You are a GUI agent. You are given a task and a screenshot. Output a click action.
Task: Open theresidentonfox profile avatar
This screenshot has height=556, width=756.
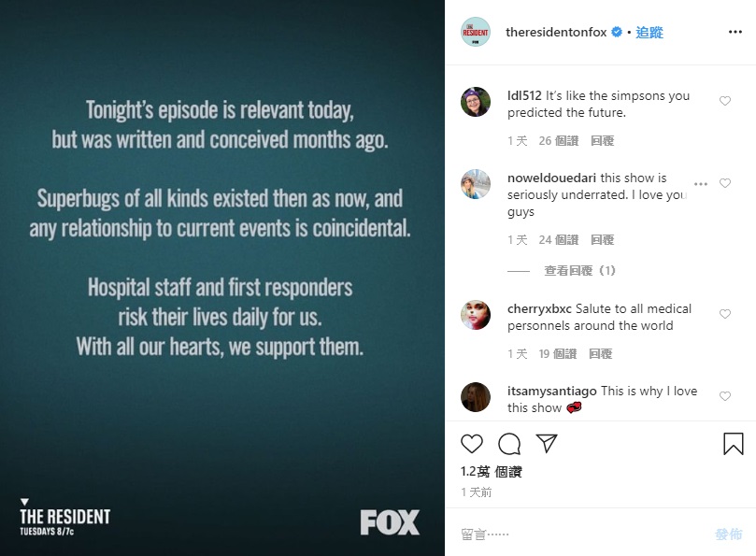pyautogui.click(x=476, y=32)
